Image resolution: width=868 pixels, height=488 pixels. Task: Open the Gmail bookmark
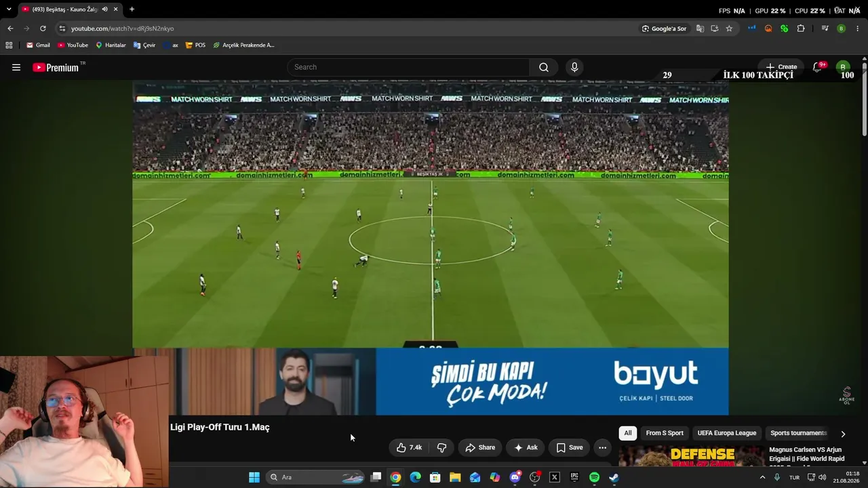tap(38, 45)
